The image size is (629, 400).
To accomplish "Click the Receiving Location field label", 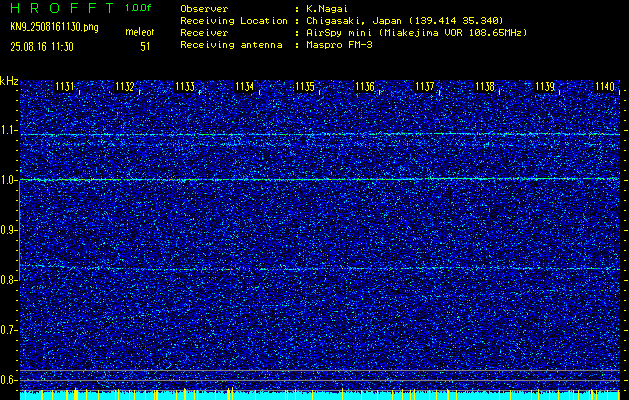I will coord(234,20).
